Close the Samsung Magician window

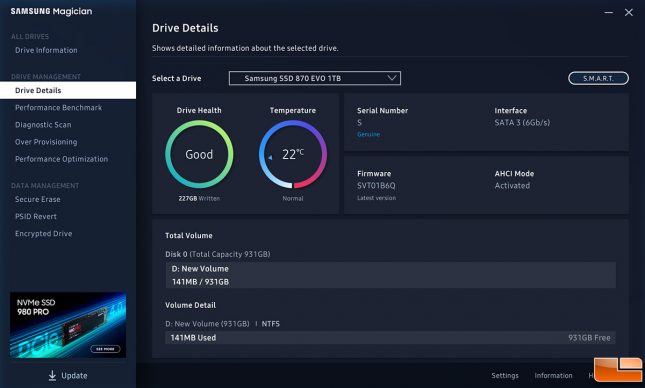[629, 13]
